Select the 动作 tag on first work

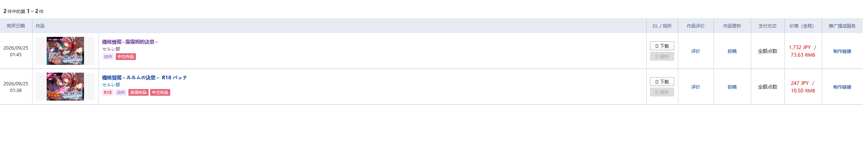pos(108,57)
